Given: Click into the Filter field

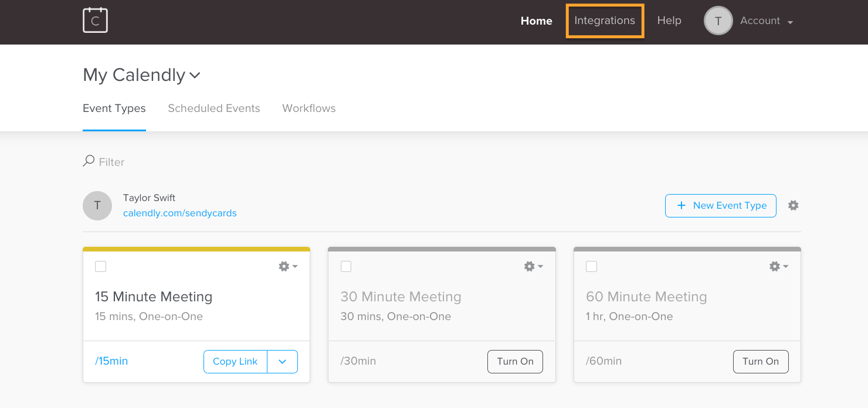Looking at the screenshot, I should [112, 162].
